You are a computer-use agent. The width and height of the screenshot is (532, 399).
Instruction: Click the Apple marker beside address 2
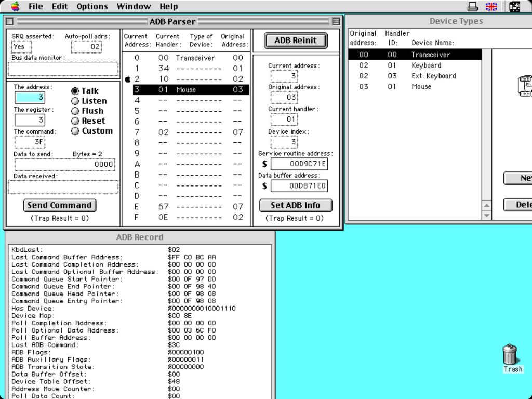coord(128,79)
